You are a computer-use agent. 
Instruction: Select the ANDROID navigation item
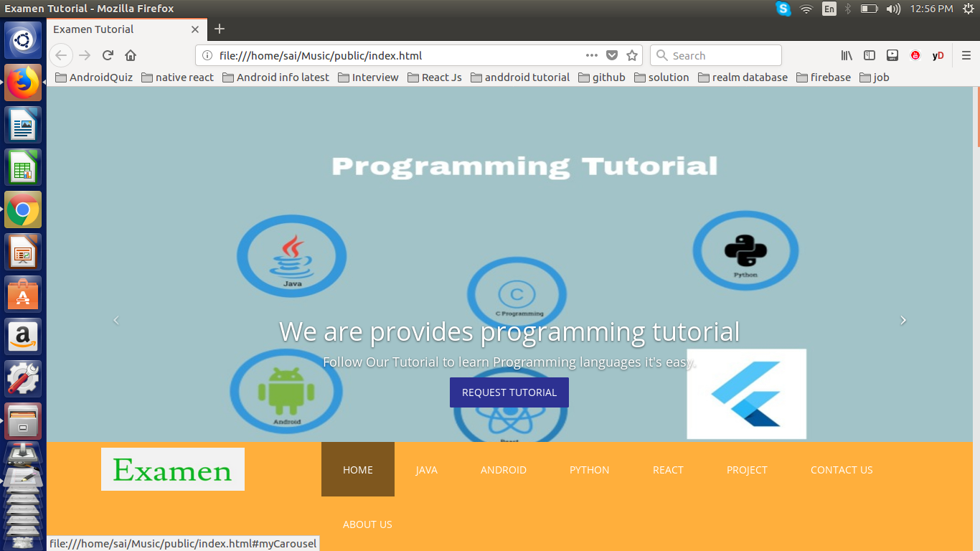point(504,469)
